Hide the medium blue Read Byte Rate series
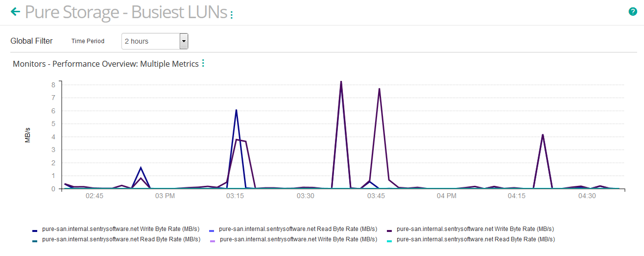The width and height of the screenshot is (644, 256). click(x=212, y=230)
